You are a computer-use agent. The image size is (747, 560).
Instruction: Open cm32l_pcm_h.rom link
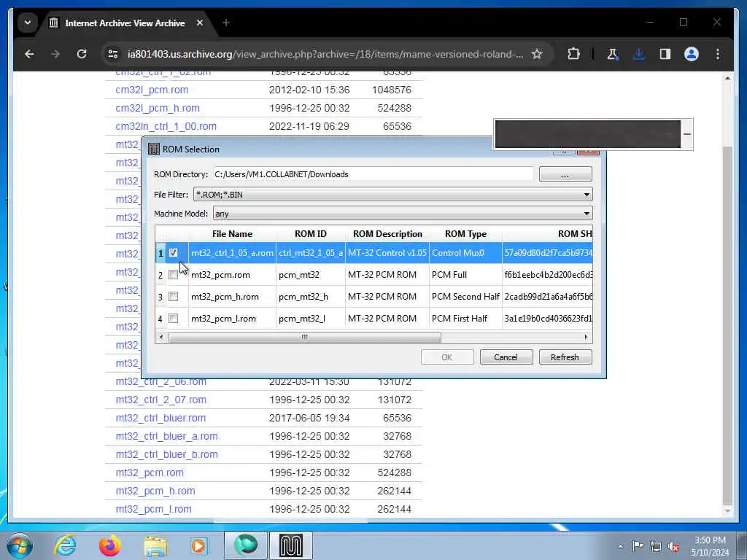point(158,108)
